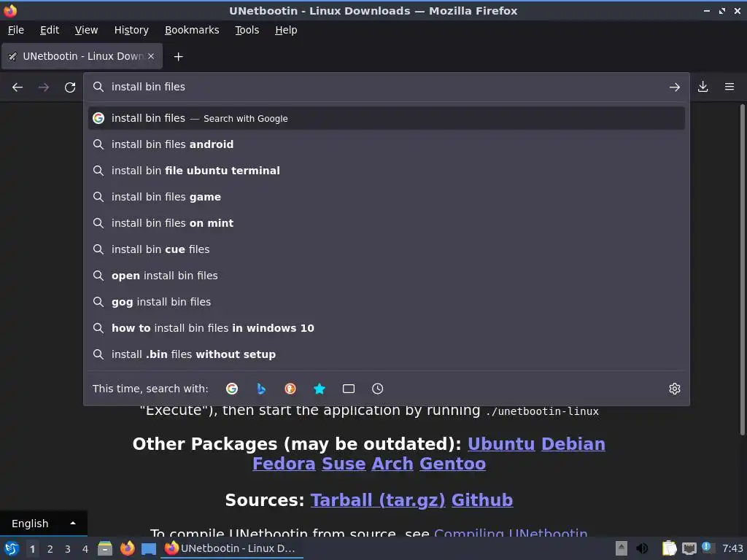Submit the search with the Go arrow
Screen dimensions: 747x560
coord(674,87)
